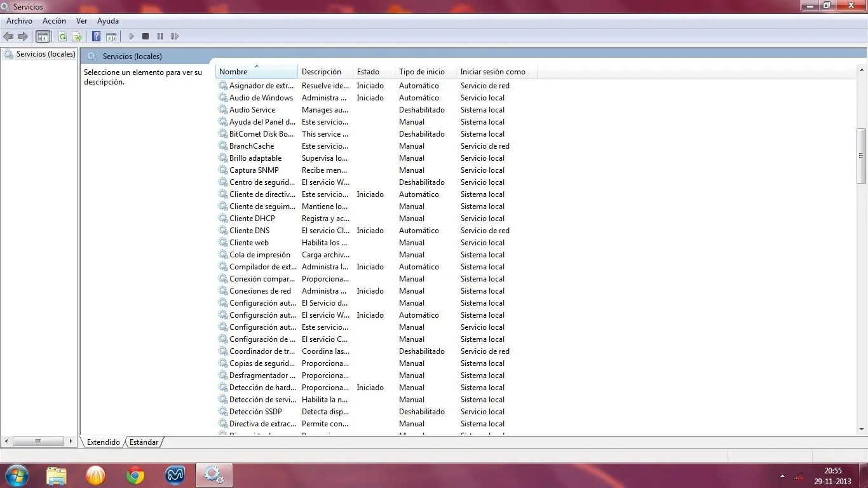868x488 pixels.
Task: Open Windows Explorer from the taskbar
Action: (57, 475)
